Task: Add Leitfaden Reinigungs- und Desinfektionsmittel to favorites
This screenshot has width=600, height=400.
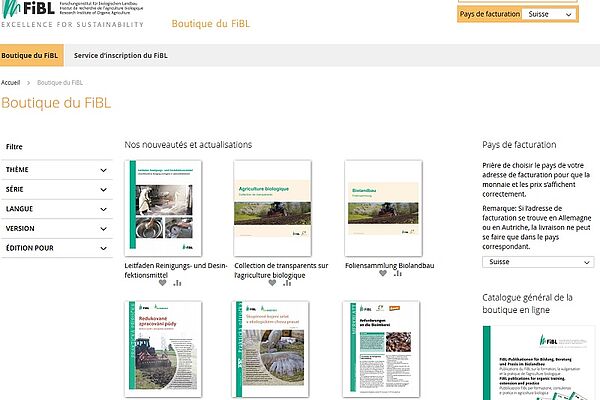Action: (x=163, y=283)
